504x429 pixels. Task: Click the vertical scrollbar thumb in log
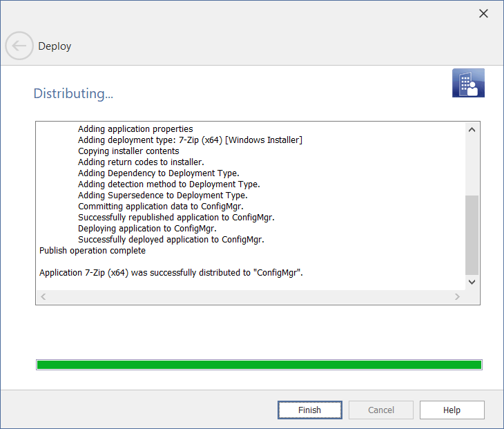(x=472, y=235)
